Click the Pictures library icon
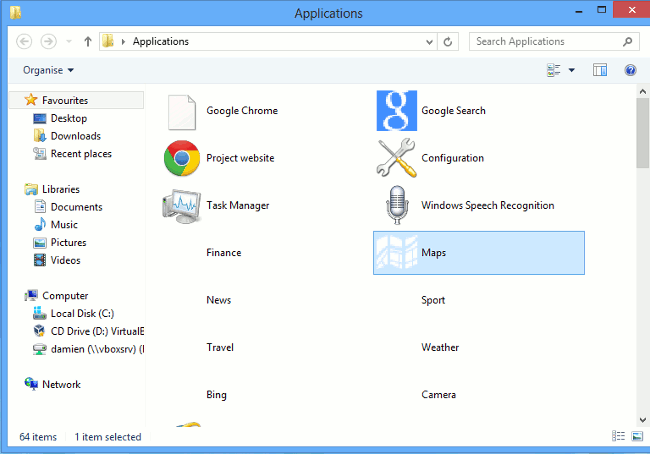This screenshot has height=454, width=650. coord(40,243)
